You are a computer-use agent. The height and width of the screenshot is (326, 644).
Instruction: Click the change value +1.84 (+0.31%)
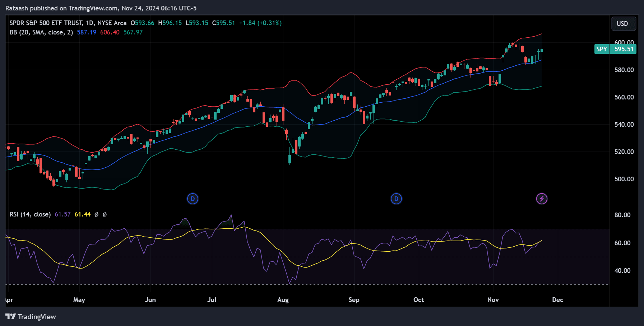(260, 23)
